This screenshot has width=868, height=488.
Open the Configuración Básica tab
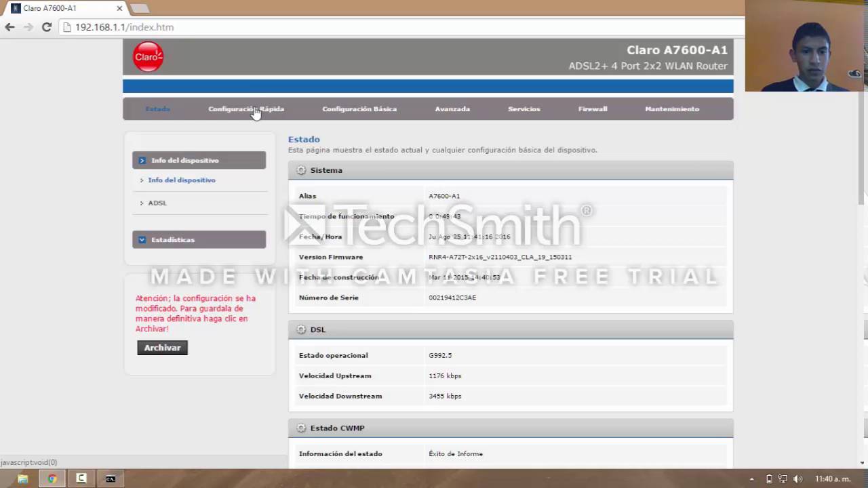pos(359,109)
